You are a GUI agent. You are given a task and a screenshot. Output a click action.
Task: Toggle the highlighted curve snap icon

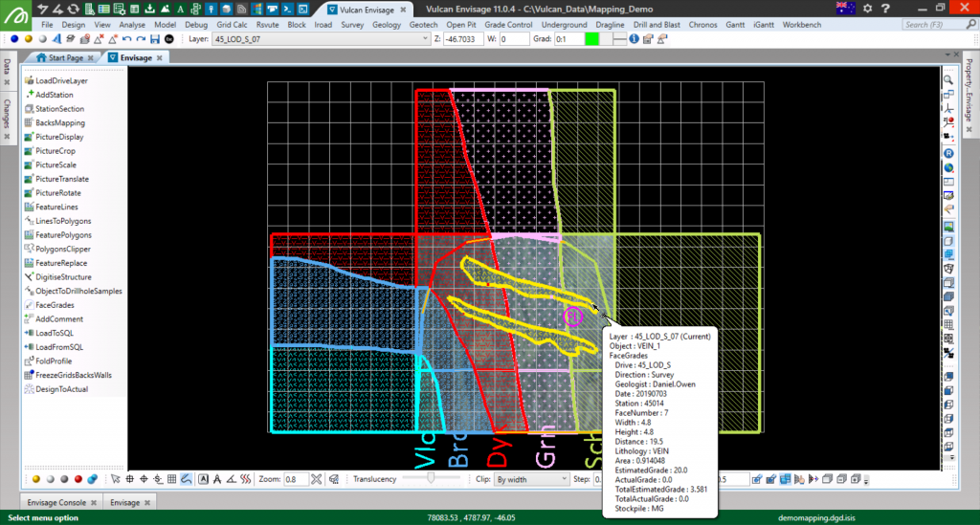pyautogui.click(x=187, y=479)
